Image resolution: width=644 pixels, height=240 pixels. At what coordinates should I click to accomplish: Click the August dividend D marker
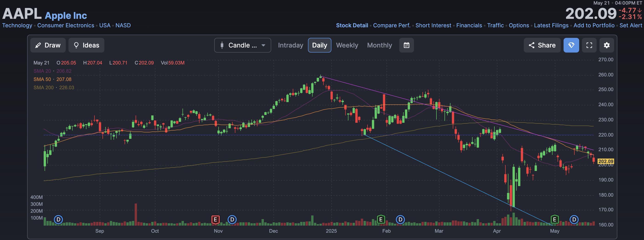point(59,220)
